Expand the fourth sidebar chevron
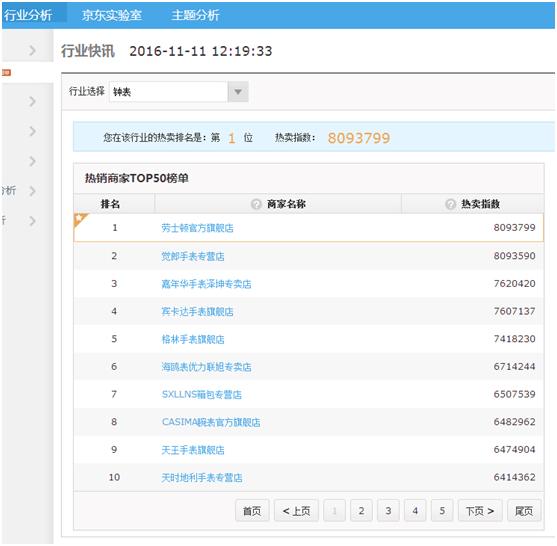 (32, 161)
